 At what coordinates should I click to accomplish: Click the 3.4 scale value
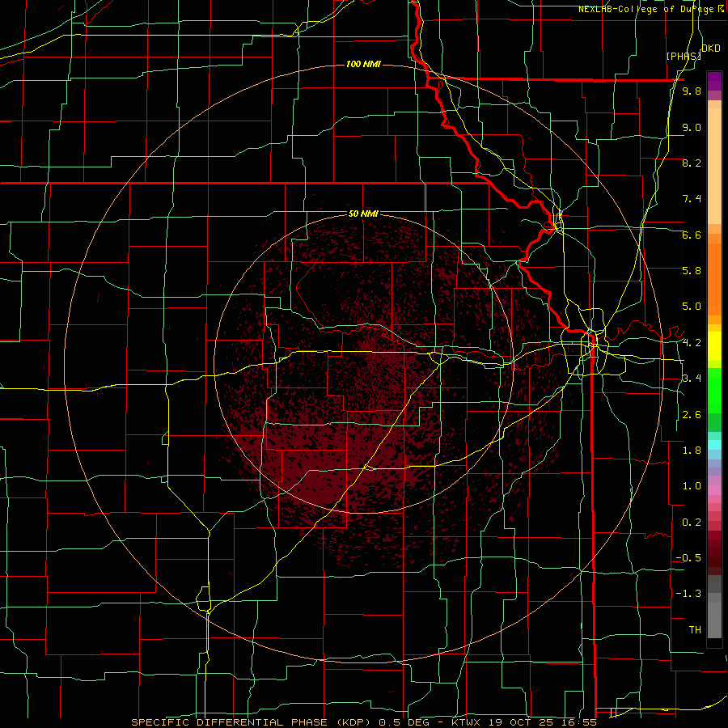click(692, 379)
